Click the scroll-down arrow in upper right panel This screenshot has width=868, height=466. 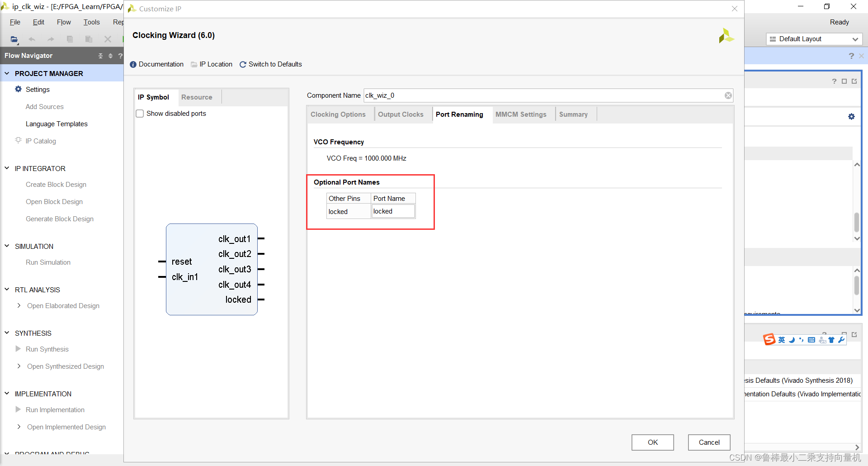click(x=857, y=238)
